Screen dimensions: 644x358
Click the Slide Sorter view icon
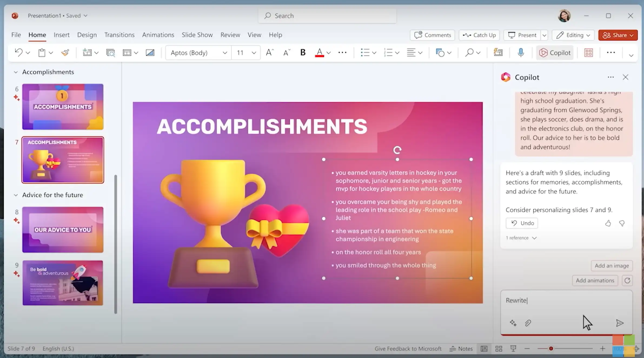coord(499,349)
